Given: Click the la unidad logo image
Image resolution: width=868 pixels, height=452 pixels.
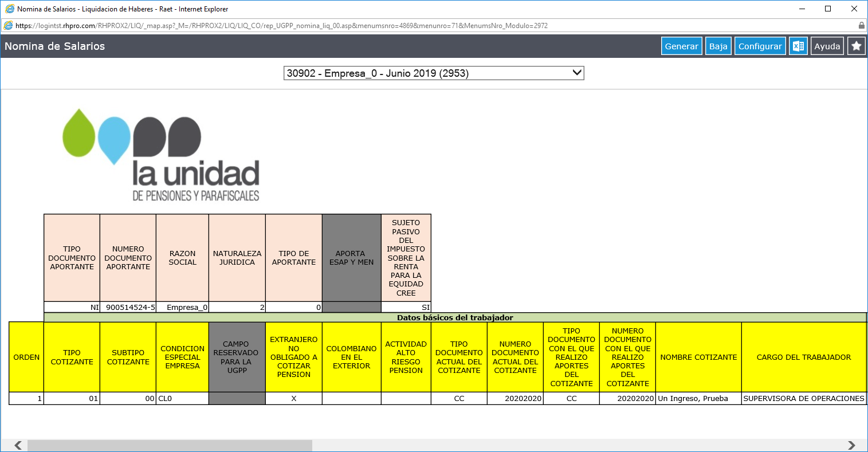Looking at the screenshot, I should (161, 155).
